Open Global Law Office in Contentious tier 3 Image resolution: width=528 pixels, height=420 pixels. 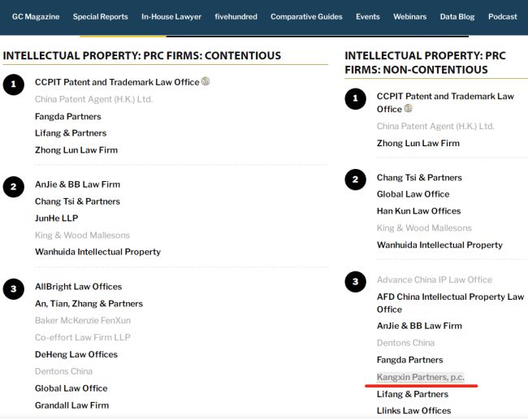[71, 388]
